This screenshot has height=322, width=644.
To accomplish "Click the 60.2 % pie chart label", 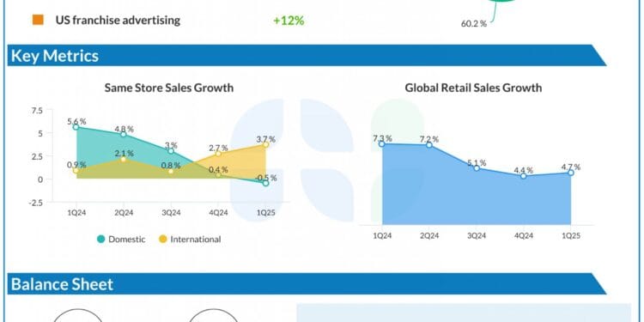I will [473, 24].
